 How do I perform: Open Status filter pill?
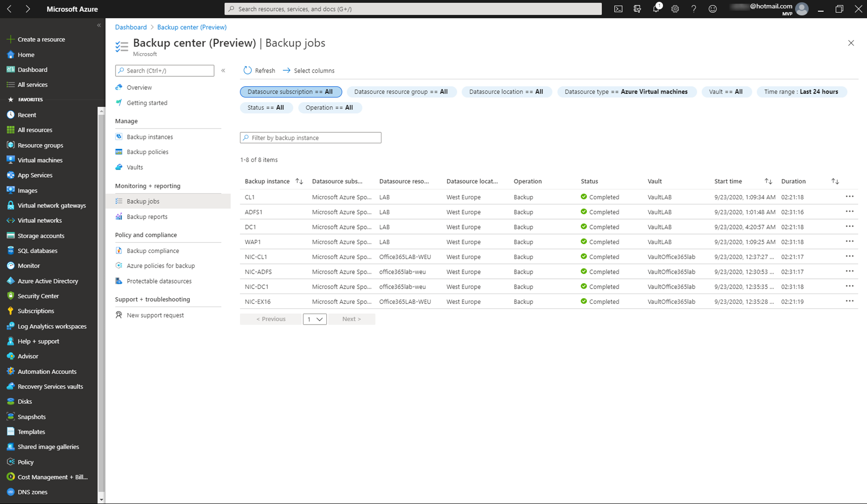point(266,108)
